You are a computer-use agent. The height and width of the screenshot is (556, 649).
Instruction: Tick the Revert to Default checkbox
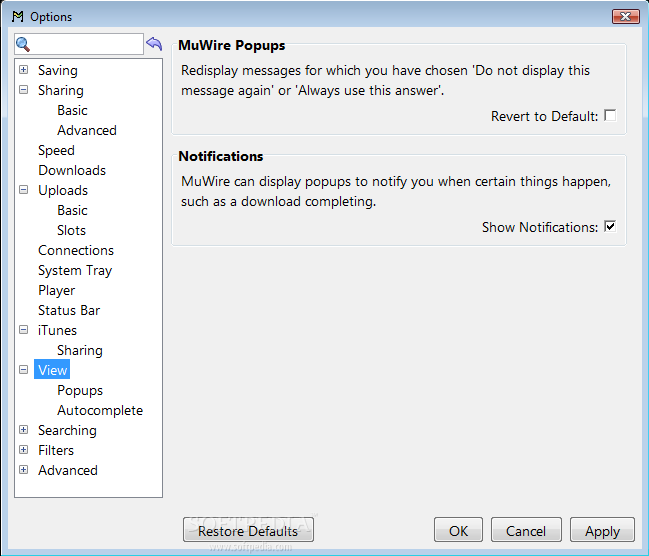click(x=610, y=116)
